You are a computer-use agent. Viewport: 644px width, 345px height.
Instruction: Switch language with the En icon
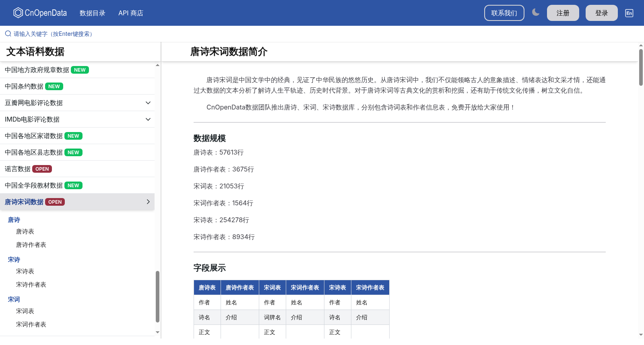pyautogui.click(x=629, y=13)
